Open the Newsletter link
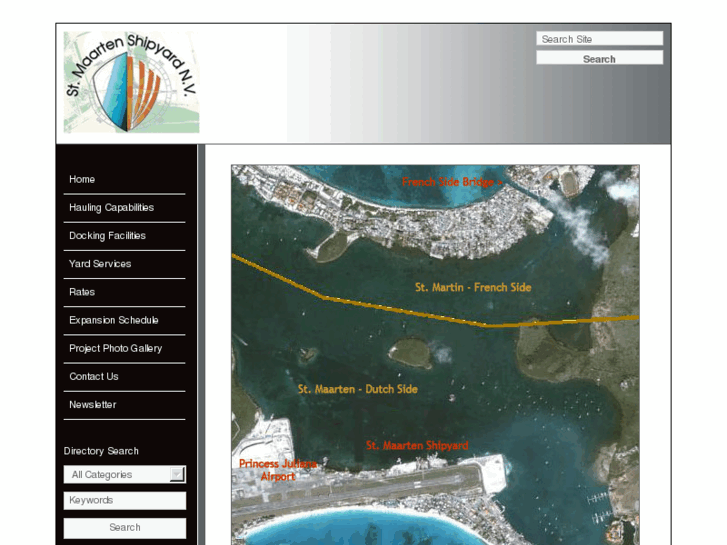727x545 pixels. coord(92,405)
